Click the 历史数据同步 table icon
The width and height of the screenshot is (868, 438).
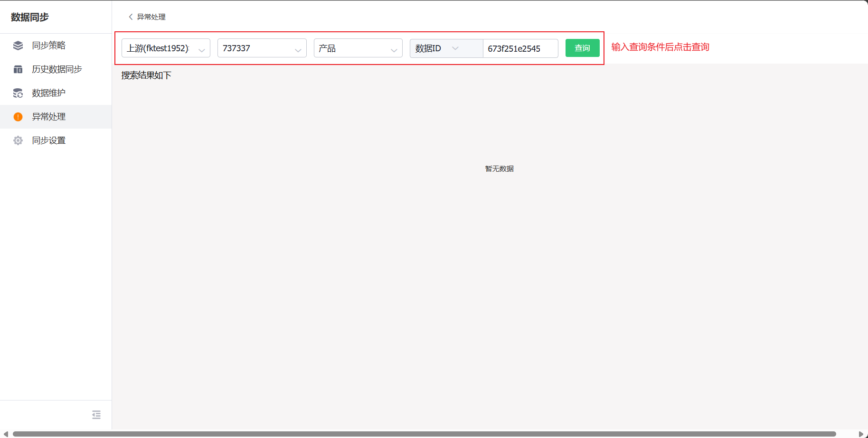tap(18, 69)
